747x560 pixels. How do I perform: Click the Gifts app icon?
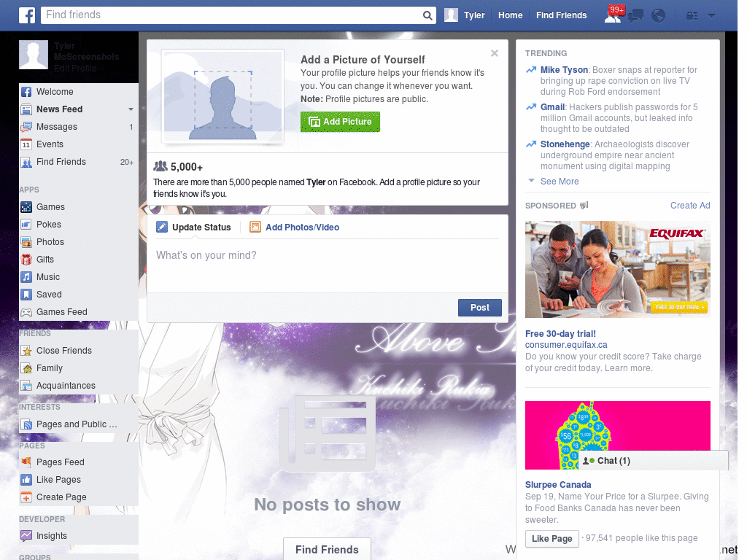(26, 260)
